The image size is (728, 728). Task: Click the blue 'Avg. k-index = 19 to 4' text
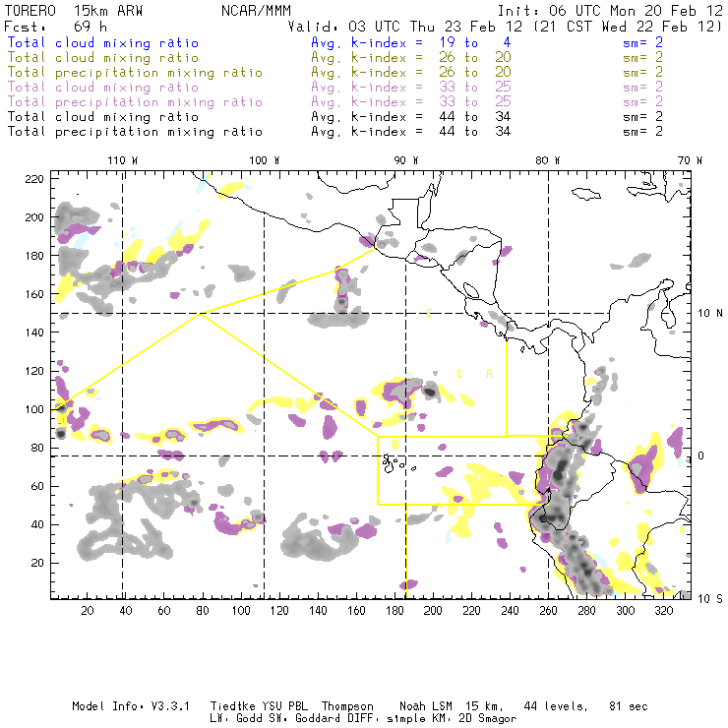[411, 43]
